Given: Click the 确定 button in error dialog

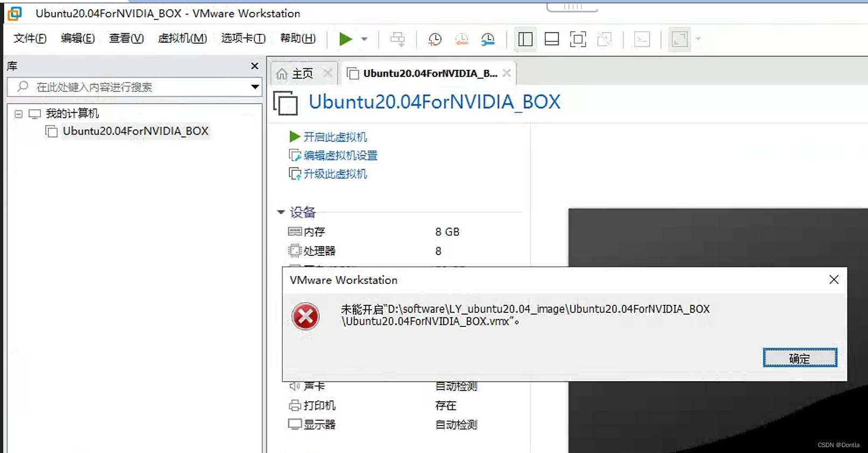Looking at the screenshot, I should (800, 358).
